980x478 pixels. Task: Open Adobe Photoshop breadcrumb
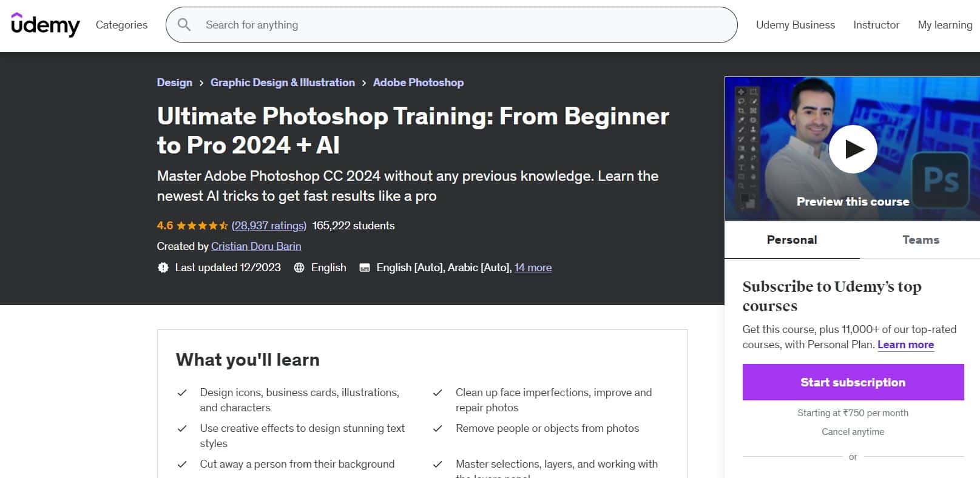pos(418,82)
